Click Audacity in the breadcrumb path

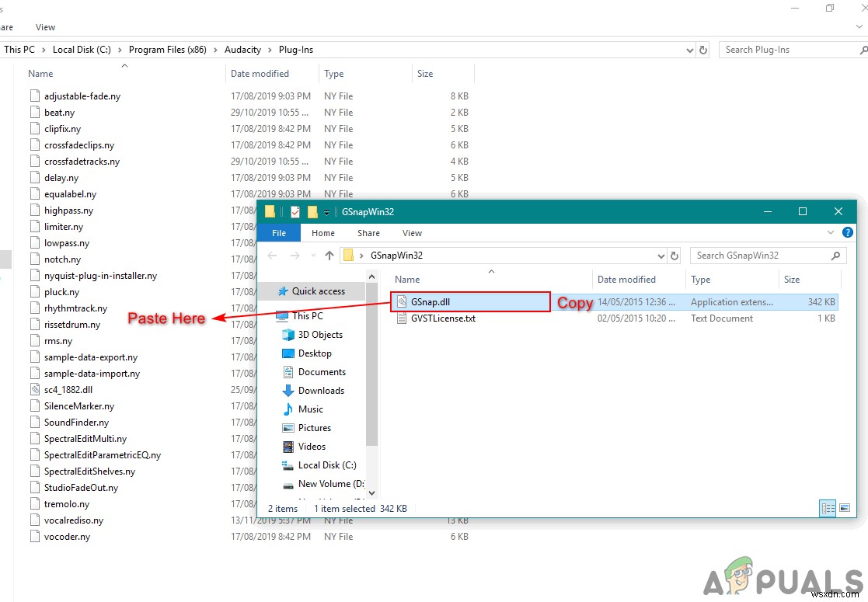[x=242, y=49]
